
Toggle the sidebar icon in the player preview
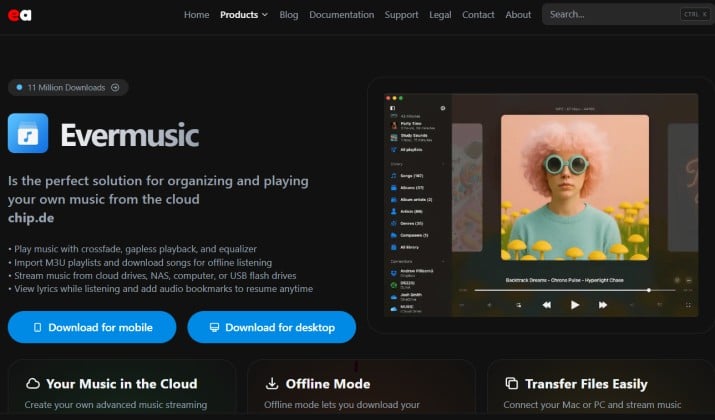point(393,108)
